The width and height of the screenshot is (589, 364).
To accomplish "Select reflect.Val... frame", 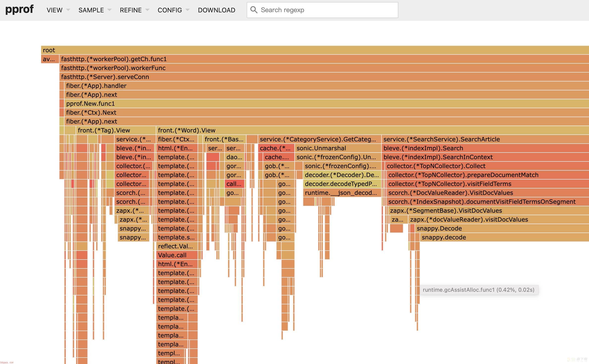I will coord(177,246).
